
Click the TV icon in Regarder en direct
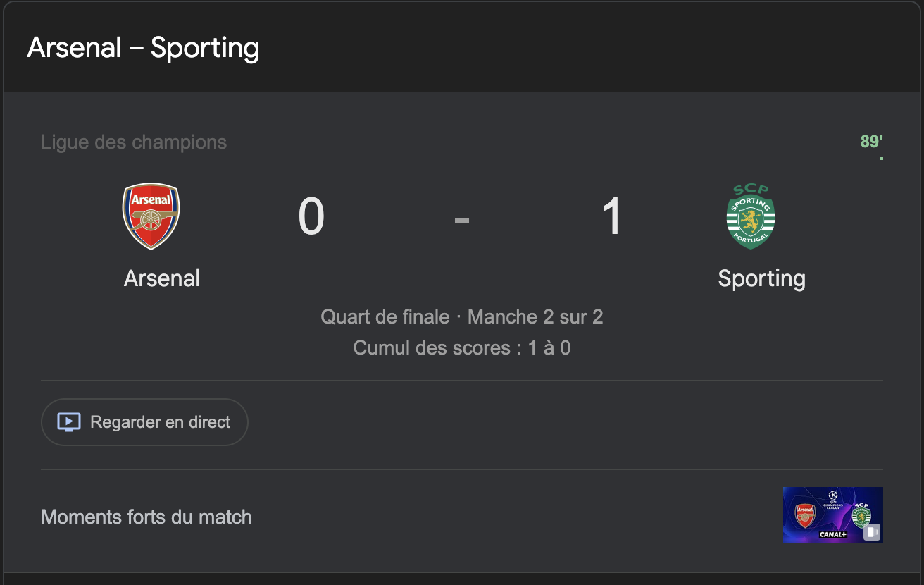click(69, 422)
